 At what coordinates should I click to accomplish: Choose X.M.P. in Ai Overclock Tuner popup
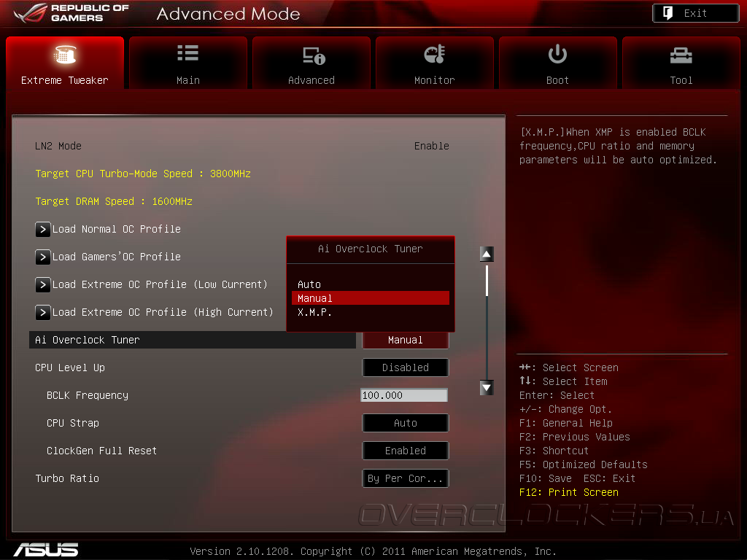370,312
